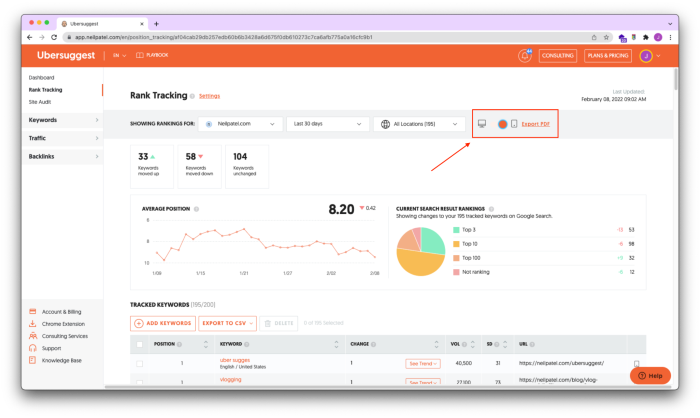
Task: Click the page vertical scrollbar
Action: (676, 80)
